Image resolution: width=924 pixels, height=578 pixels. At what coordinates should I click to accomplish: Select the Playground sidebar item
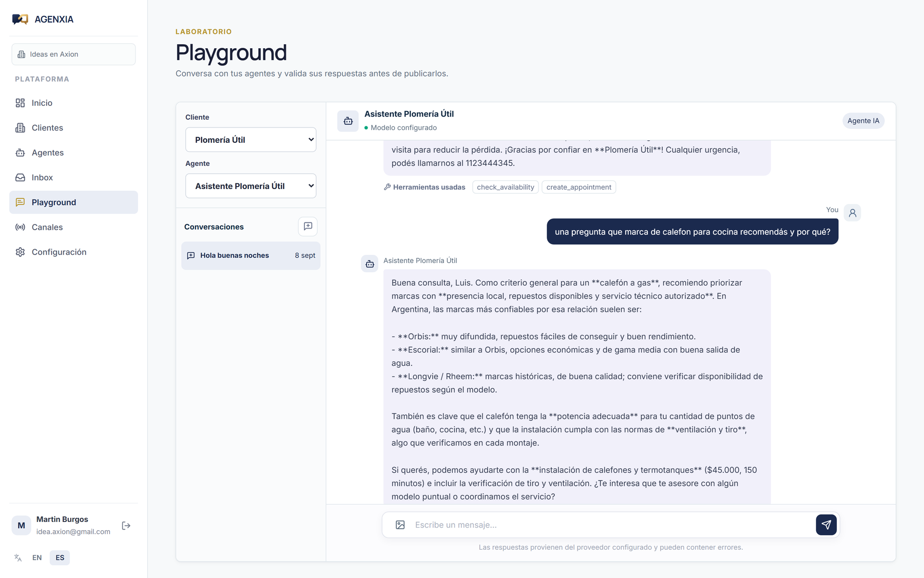[x=73, y=202]
